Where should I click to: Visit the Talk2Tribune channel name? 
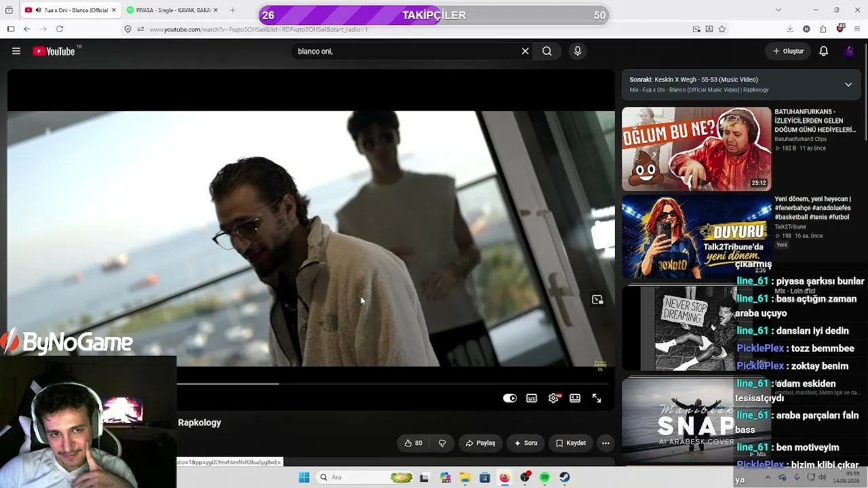(x=791, y=227)
